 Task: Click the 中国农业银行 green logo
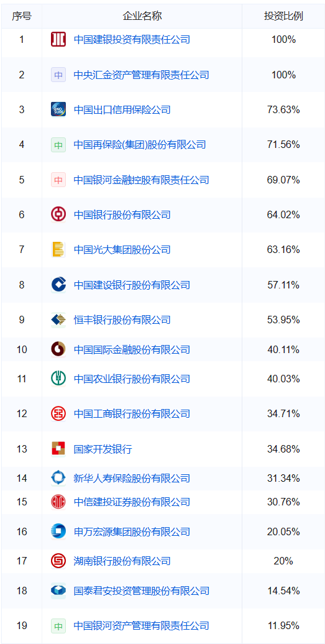coord(58,379)
